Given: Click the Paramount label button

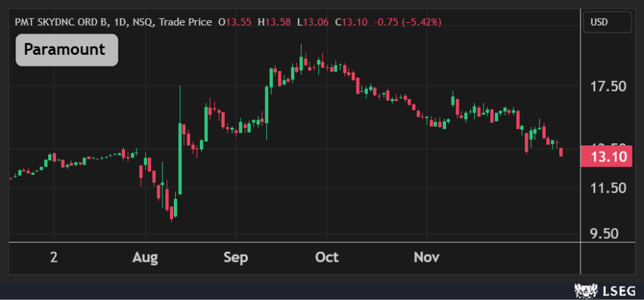Looking at the screenshot, I should click(66, 50).
